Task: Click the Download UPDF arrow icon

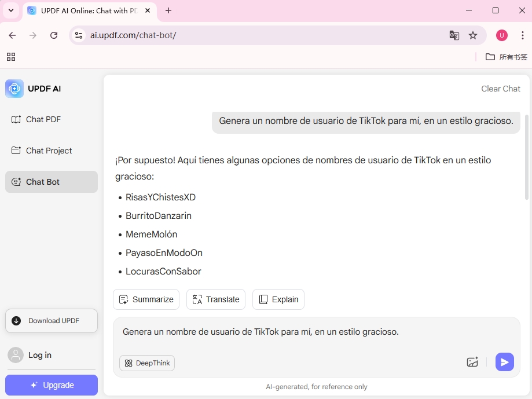Action: point(16,321)
